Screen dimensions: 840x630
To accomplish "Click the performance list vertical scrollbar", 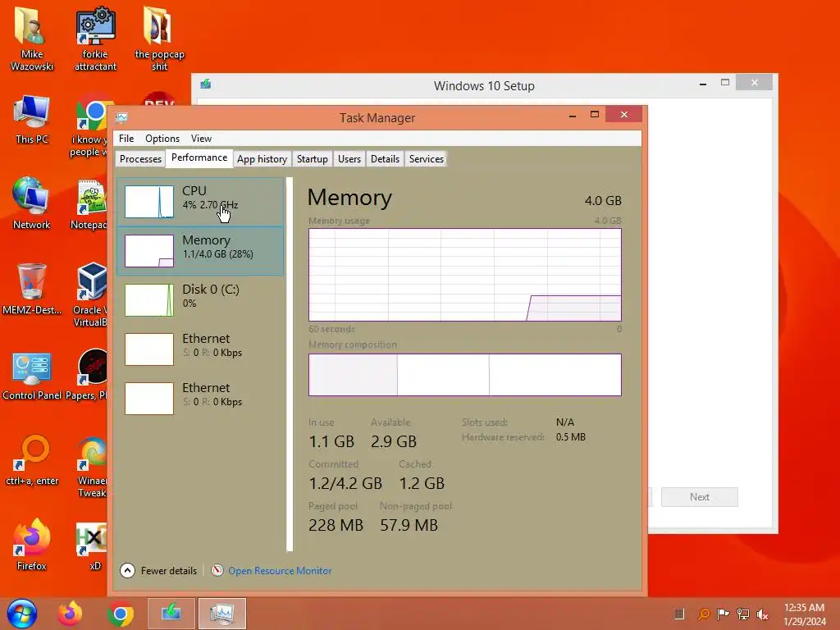I will pos(290,364).
